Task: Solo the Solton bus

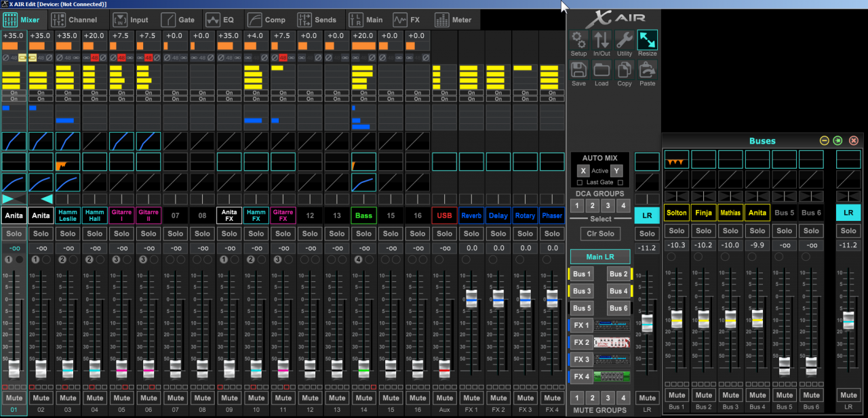Action: [x=677, y=230]
